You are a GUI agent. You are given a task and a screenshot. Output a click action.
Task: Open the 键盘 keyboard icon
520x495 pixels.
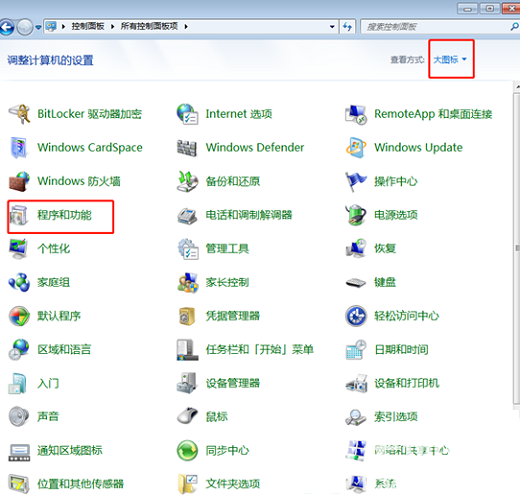click(356, 283)
